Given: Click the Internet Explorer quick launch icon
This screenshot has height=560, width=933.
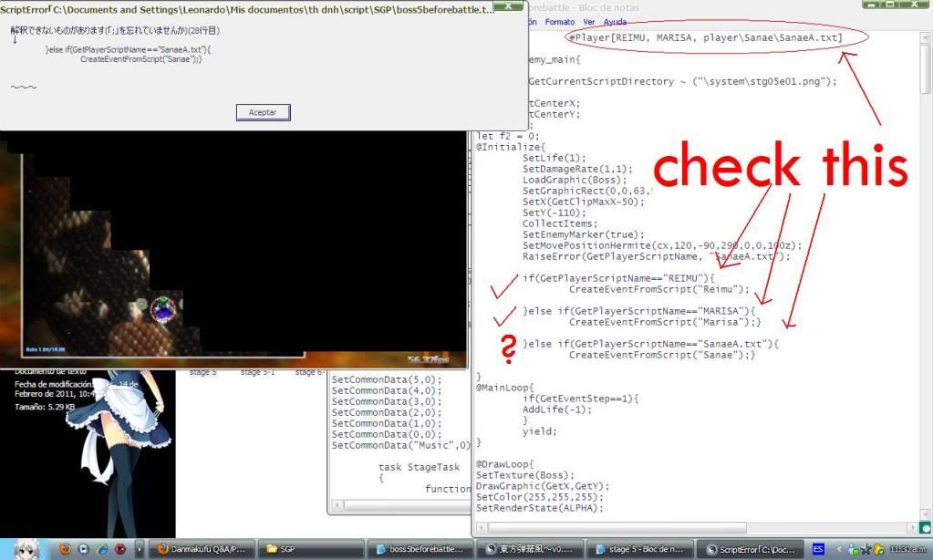Looking at the screenshot, I should pyautogui.click(x=101, y=549).
